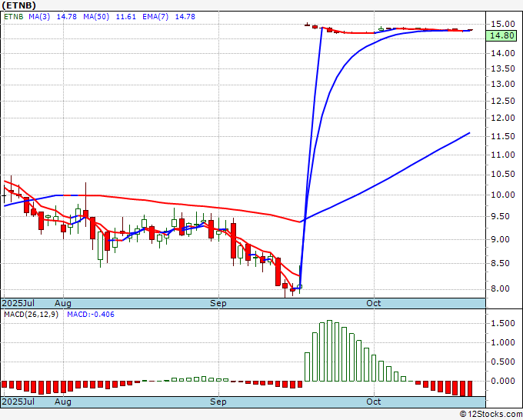Click the 8.00 price axis label
Viewport: 523px width, 420px height.
tap(505, 289)
